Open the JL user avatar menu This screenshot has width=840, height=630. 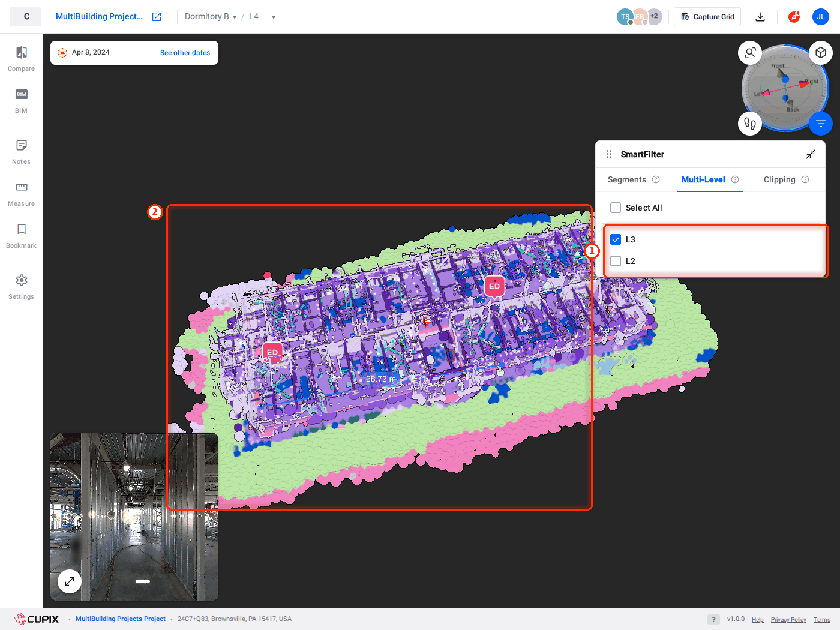tap(821, 17)
